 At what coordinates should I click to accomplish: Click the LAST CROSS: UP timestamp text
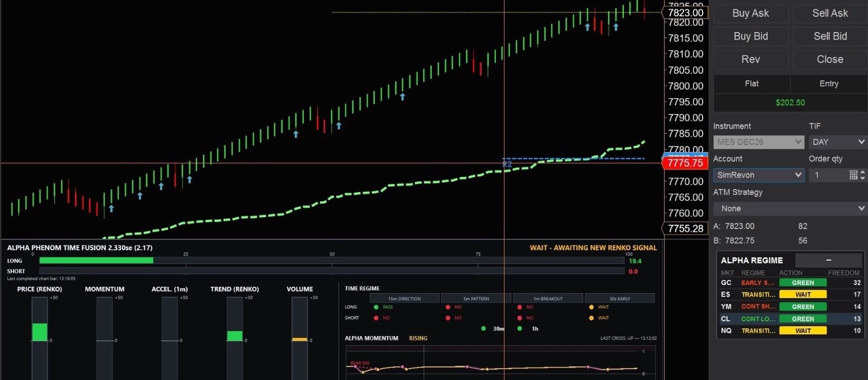point(628,338)
